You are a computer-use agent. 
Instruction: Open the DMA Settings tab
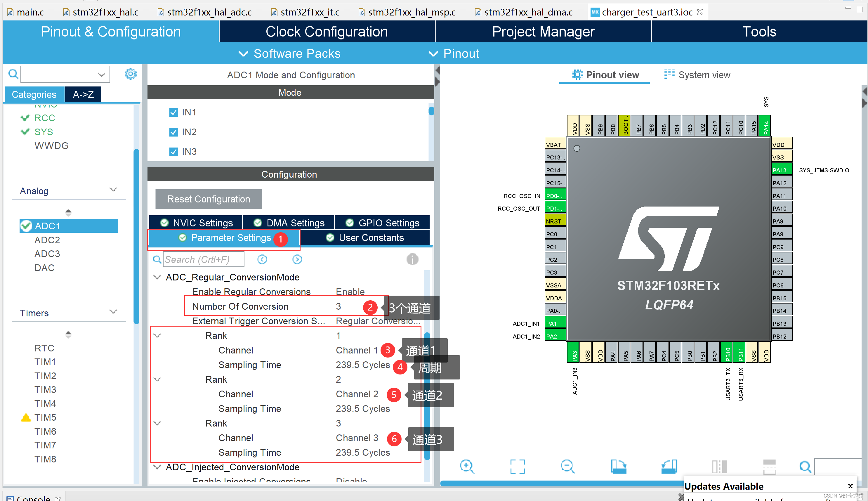pos(289,223)
